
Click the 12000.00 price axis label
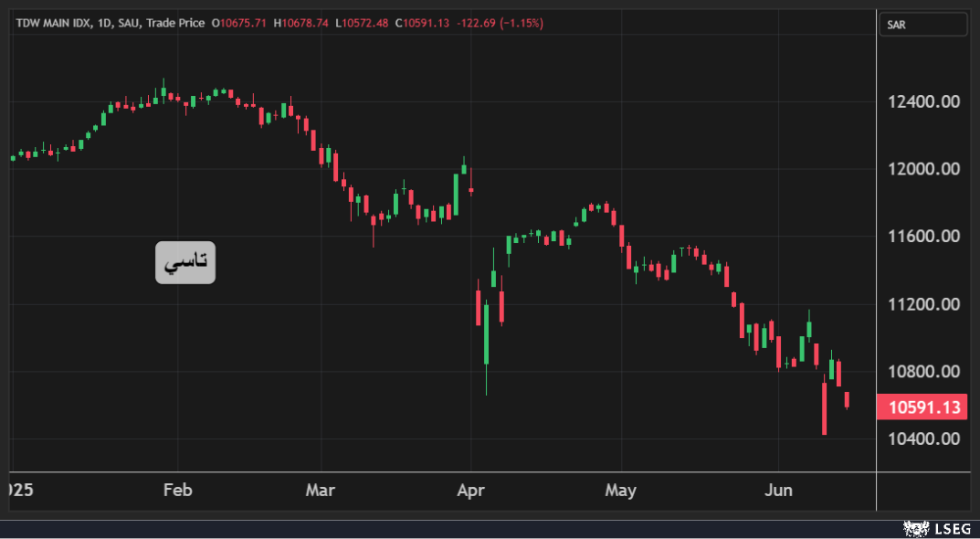[923, 169]
